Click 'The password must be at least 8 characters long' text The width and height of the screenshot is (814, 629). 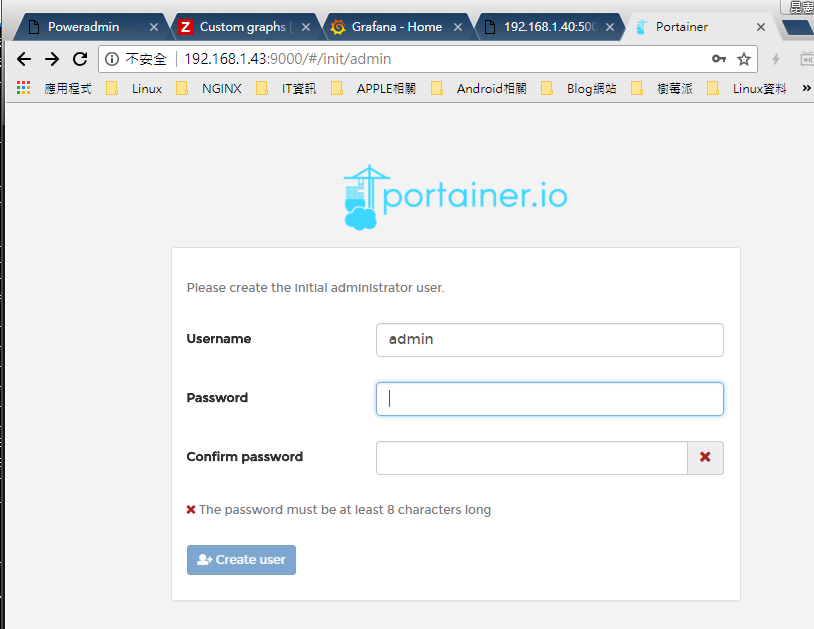pos(345,510)
